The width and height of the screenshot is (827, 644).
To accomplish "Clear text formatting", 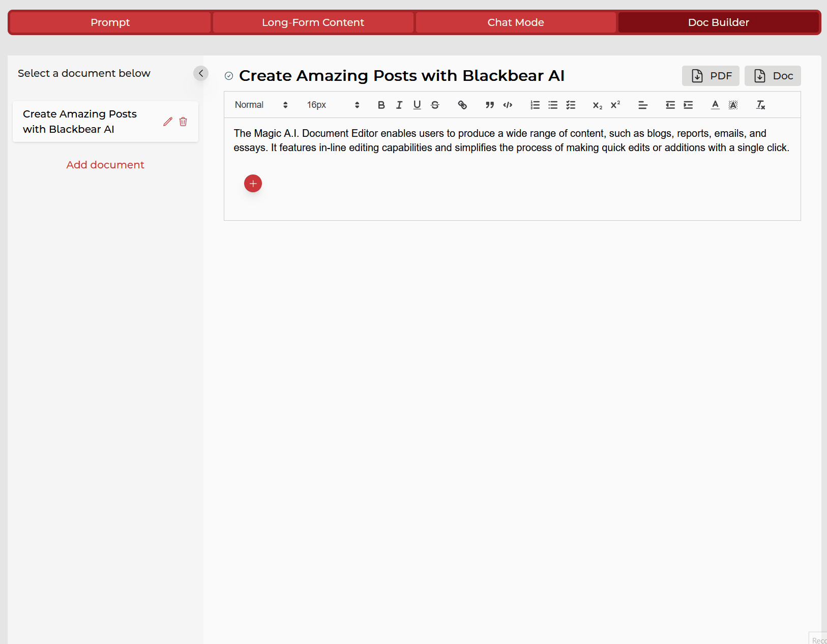I will click(x=760, y=105).
